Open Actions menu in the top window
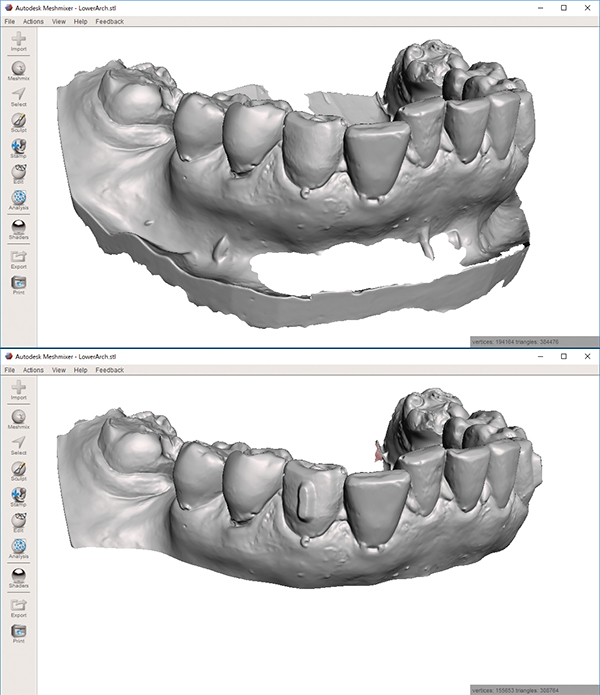 [33, 22]
